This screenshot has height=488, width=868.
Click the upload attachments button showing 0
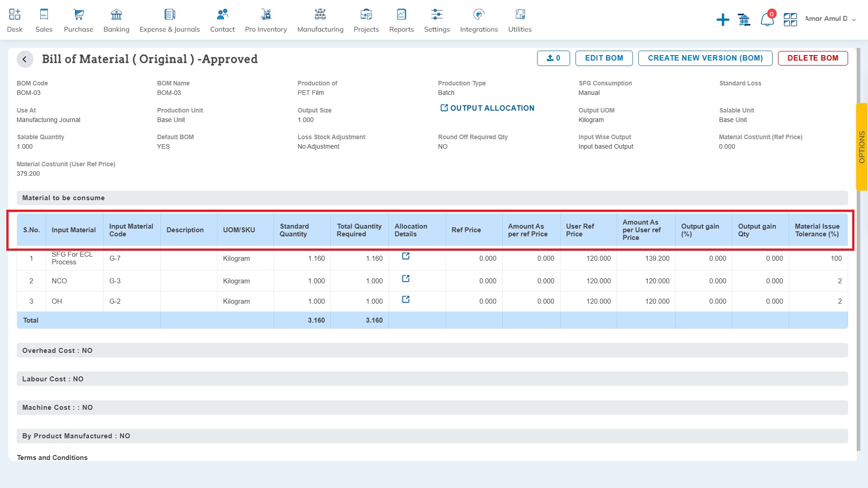coord(553,58)
